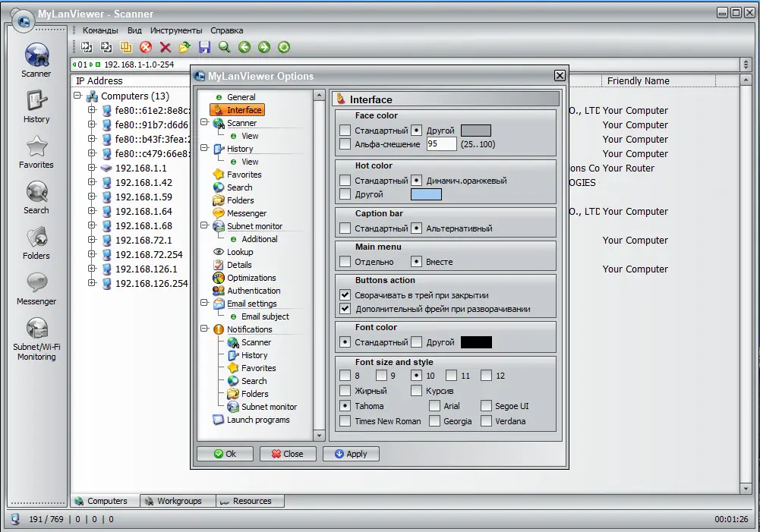Click the green refresh toolbar icon
Viewport: 760px width, 532px height.
point(284,47)
